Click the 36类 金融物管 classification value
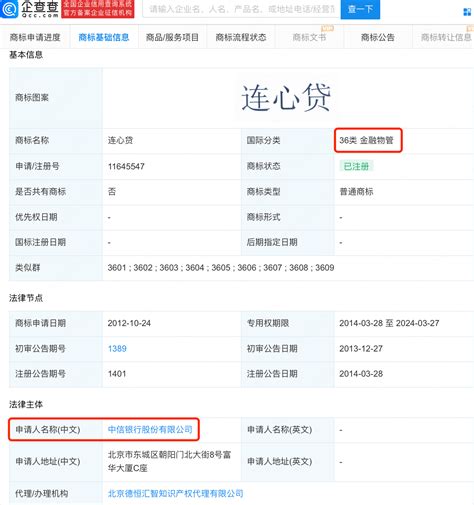 [367, 140]
